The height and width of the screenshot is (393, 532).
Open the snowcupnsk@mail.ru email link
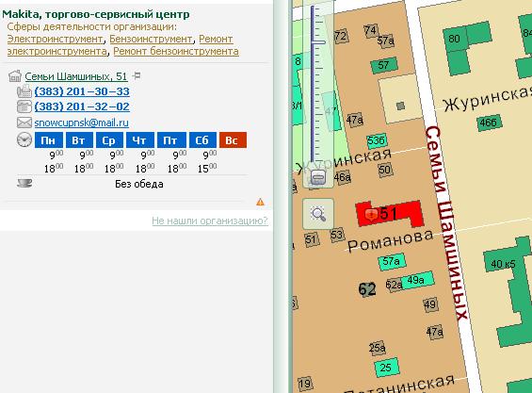[x=81, y=123]
